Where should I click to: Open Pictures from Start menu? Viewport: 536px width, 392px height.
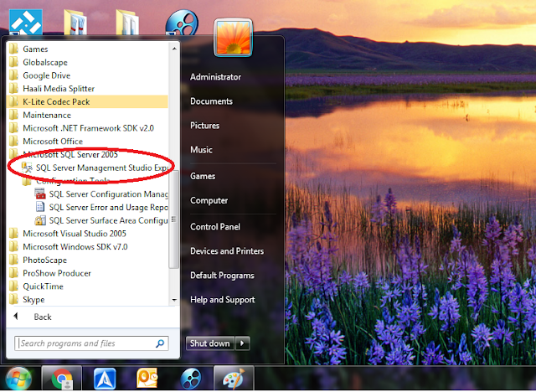coord(204,126)
